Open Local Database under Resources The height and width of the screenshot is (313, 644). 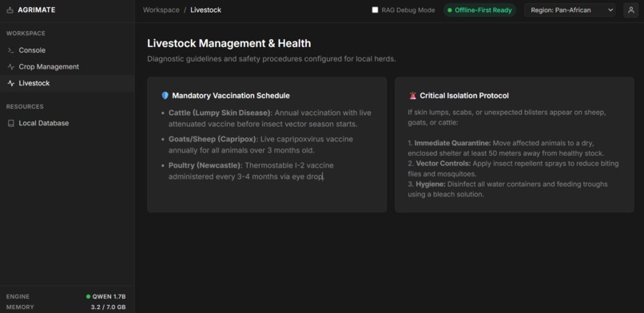[67, 123]
